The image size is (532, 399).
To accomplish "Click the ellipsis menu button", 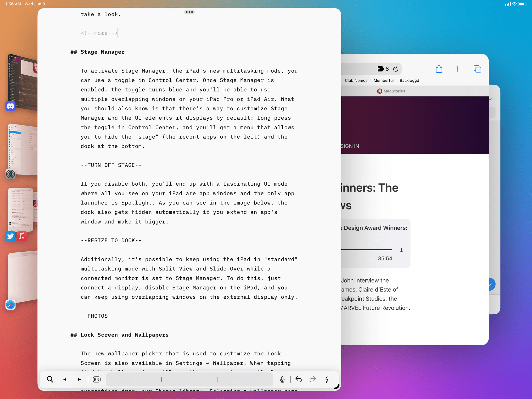I will [x=189, y=12].
